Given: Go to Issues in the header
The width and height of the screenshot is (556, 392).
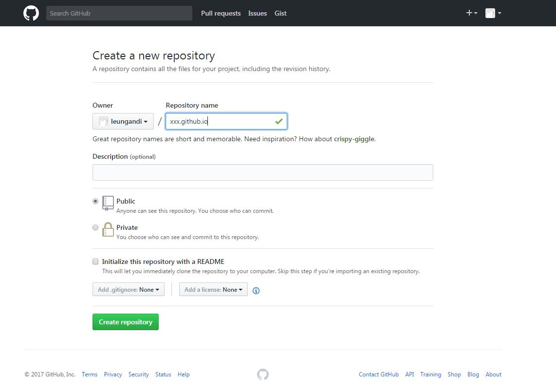Looking at the screenshot, I should click(x=258, y=13).
